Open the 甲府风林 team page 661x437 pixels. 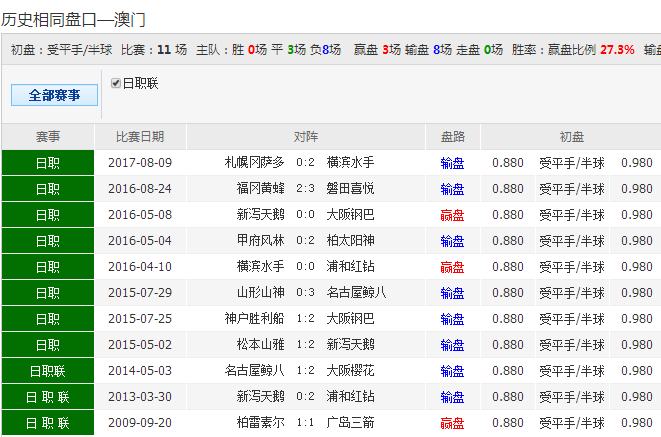(x=260, y=241)
